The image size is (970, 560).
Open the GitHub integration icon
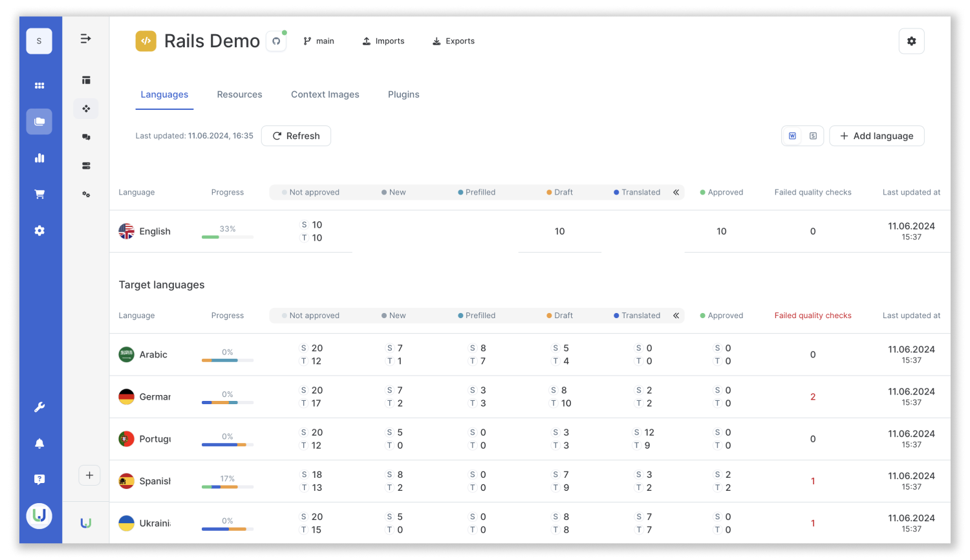276,41
